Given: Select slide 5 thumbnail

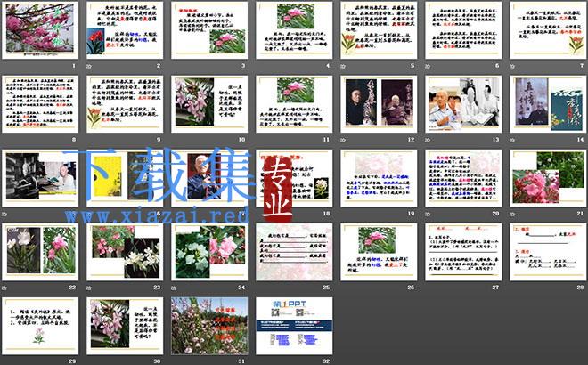Looking at the screenshot, I should coord(379,30).
